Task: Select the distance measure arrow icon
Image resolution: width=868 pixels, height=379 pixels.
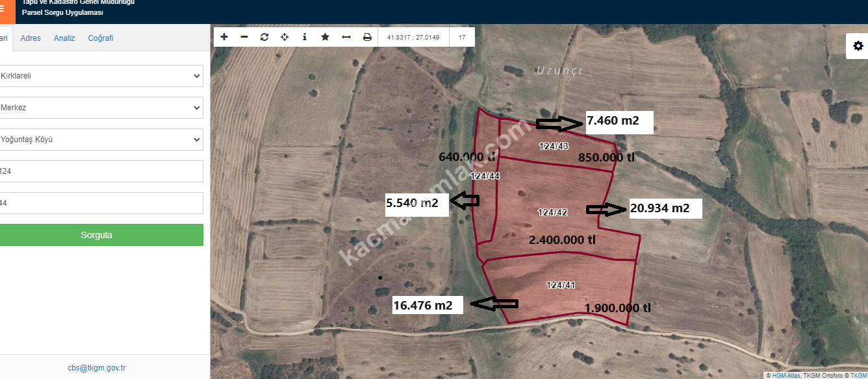Action: pos(346,37)
